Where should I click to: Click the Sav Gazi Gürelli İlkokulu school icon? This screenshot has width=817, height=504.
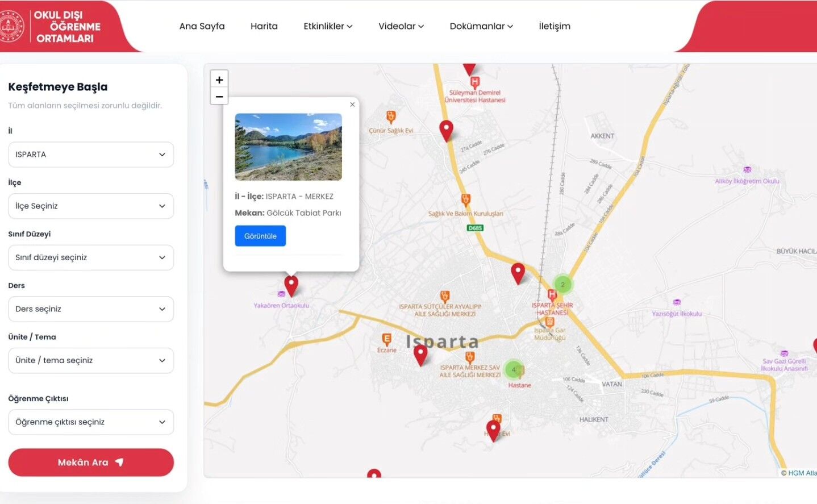click(x=784, y=353)
